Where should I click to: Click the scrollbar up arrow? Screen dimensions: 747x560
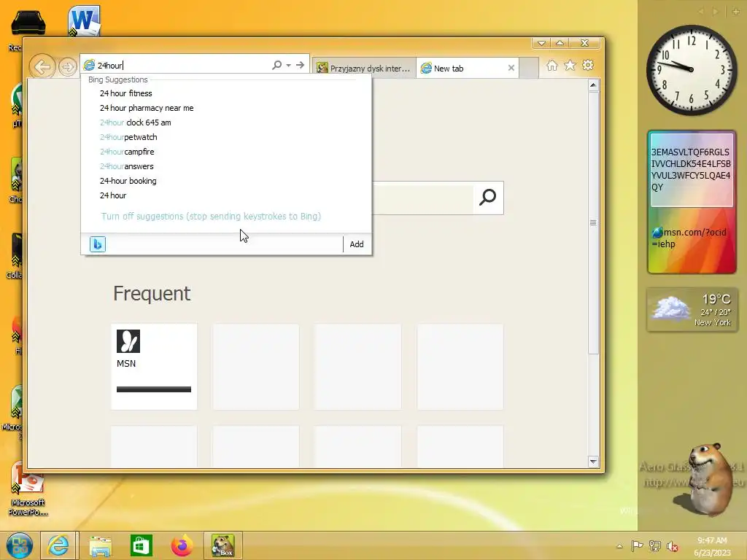593,86
